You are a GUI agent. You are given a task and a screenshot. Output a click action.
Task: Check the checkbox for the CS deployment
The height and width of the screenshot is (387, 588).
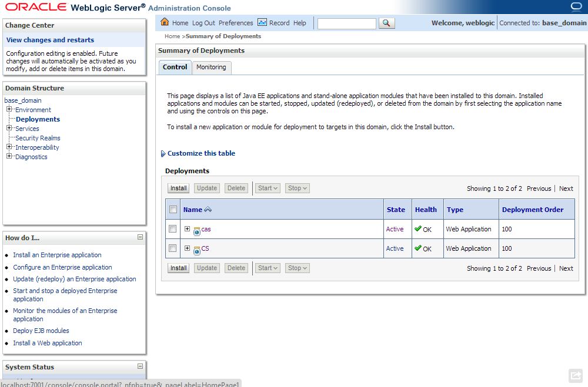click(172, 248)
